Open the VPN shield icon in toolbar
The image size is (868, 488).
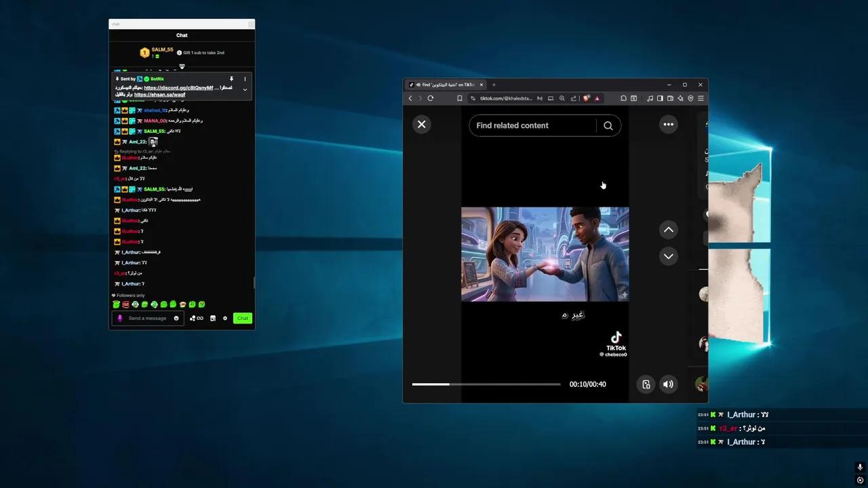pos(690,98)
